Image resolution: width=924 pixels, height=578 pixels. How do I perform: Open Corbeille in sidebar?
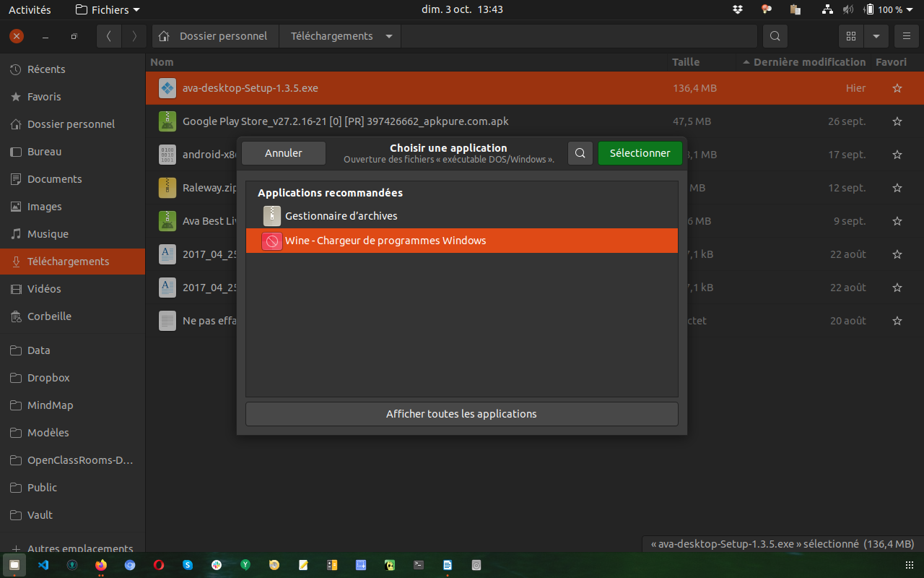click(72, 316)
